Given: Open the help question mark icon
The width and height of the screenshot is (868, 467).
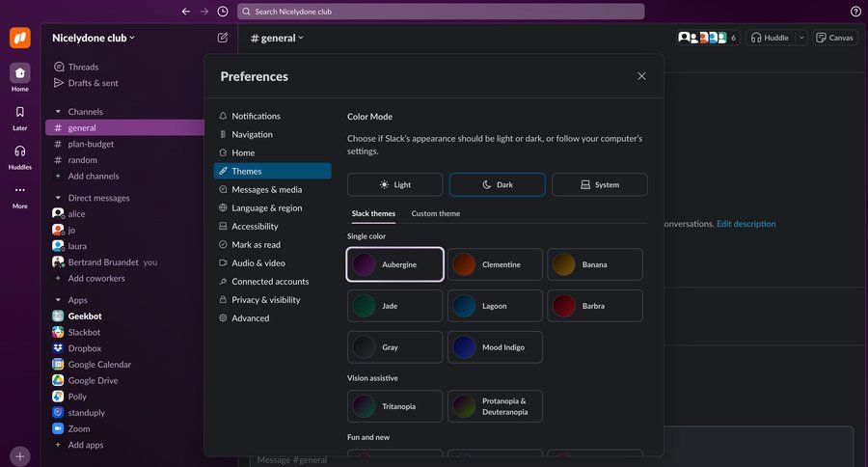Looking at the screenshot, I should point(855,12).
